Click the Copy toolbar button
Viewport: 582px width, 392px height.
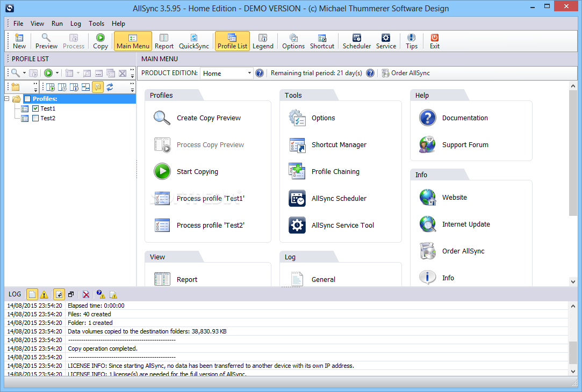click(x=100, y=41)
